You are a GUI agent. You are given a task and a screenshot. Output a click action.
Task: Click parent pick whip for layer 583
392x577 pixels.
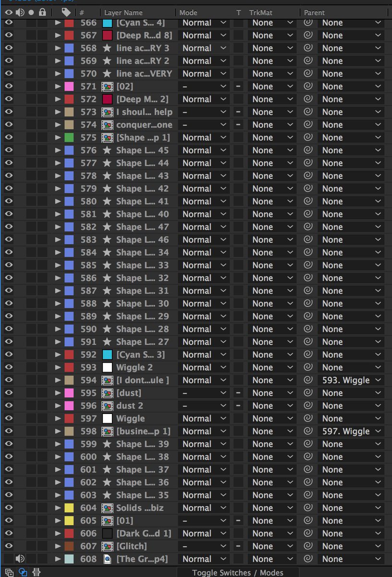click(x=308, y=239)
